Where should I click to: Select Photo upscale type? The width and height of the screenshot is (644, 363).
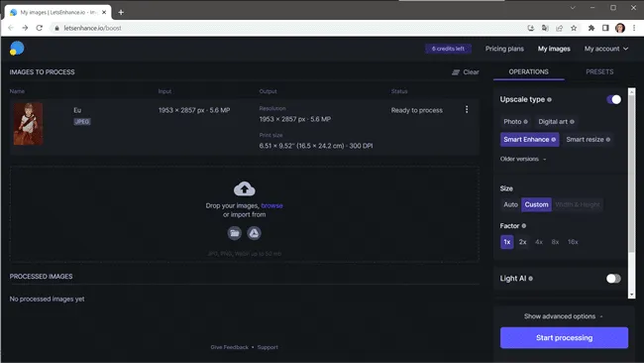coord(515,122)
